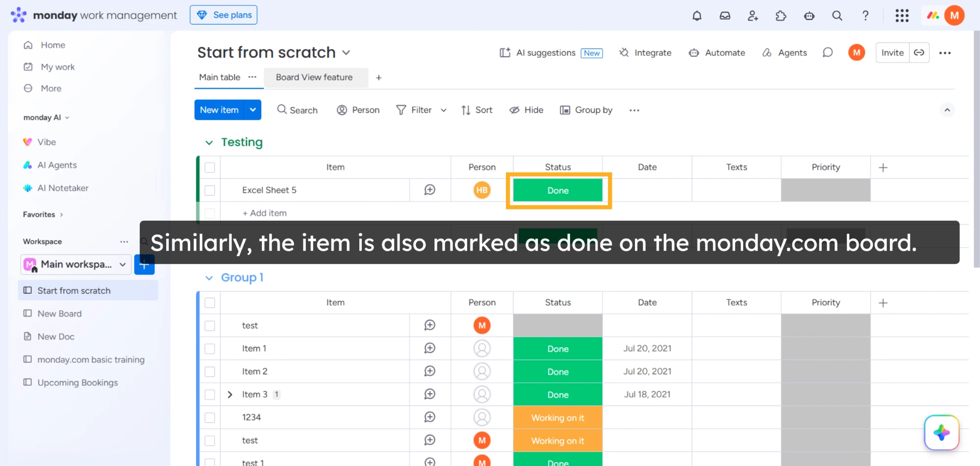
Task: Open the apps marketplace puzzle icon
Action: pos(781,16)
